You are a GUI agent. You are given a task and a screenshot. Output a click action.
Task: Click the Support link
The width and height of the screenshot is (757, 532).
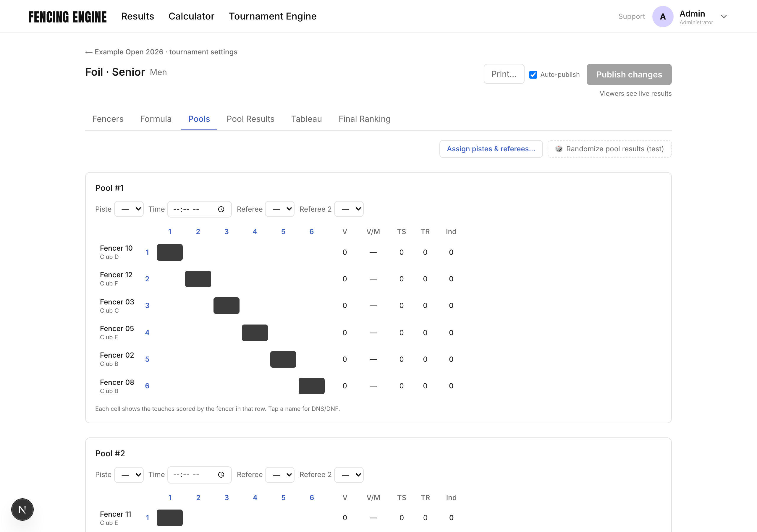click(632, 17)
